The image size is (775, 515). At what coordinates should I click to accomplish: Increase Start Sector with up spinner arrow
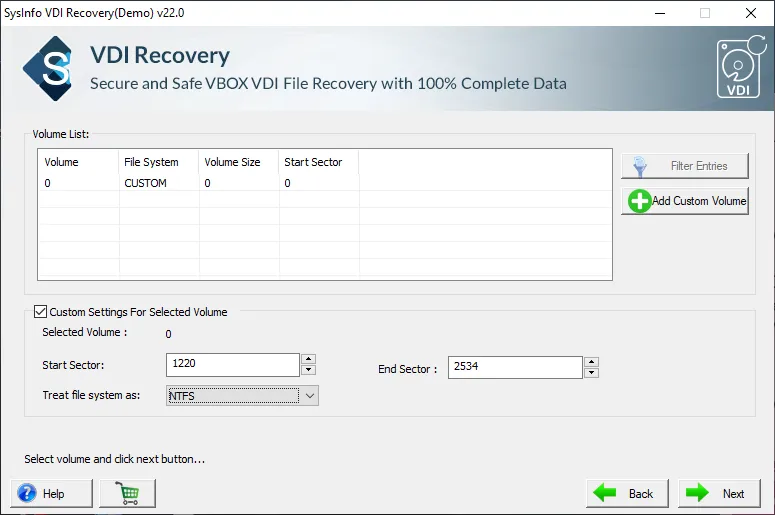(308, 359)
